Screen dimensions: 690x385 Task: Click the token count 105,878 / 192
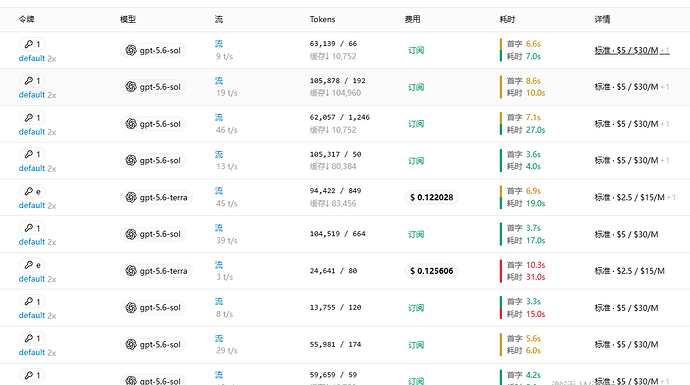click(x=338, y=81)
